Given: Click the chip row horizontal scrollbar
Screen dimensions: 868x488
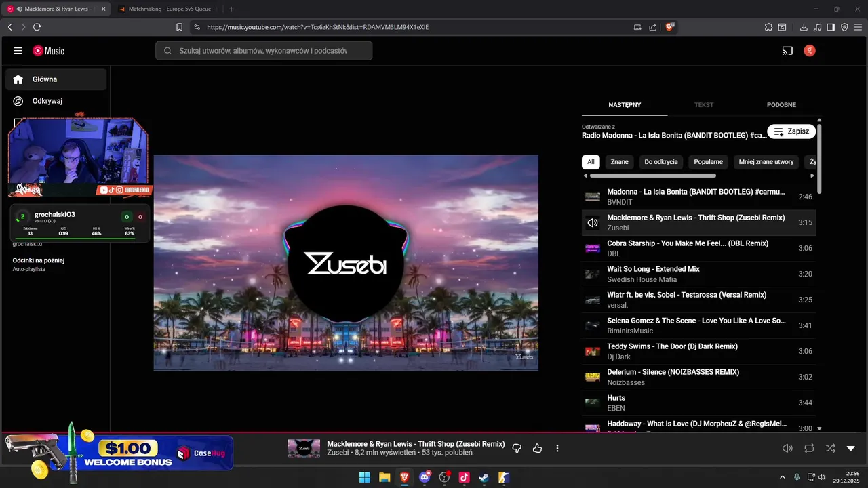Looking at the screenshot, I should click(x=652, y=176).
